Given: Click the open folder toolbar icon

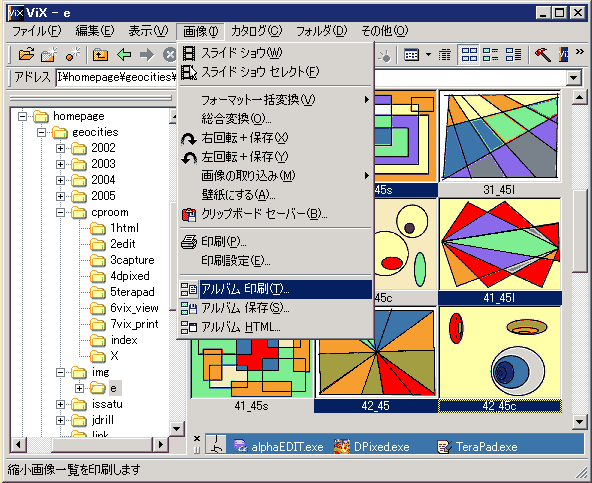Looking at the screenshot, I should [26, 55].
